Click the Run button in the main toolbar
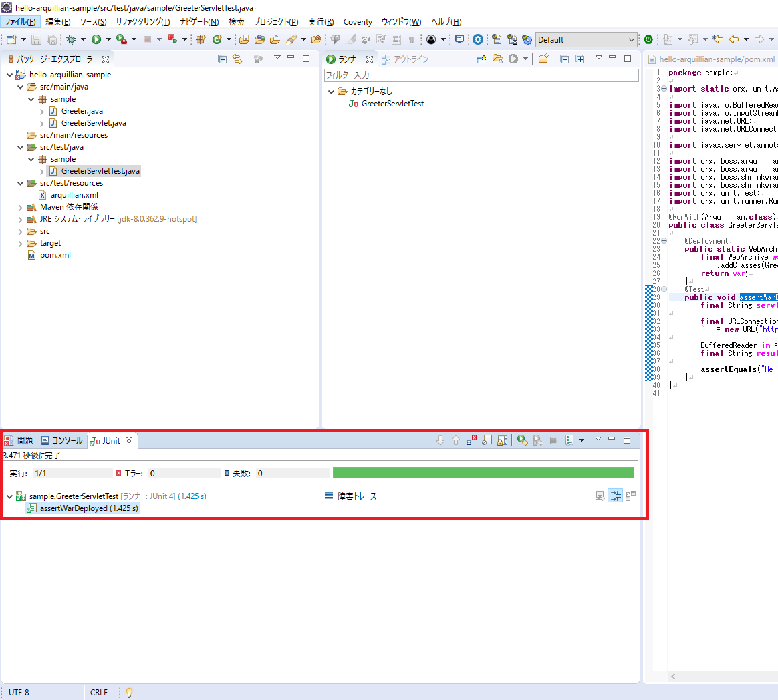778x700 pixels. tap(96, 40)
